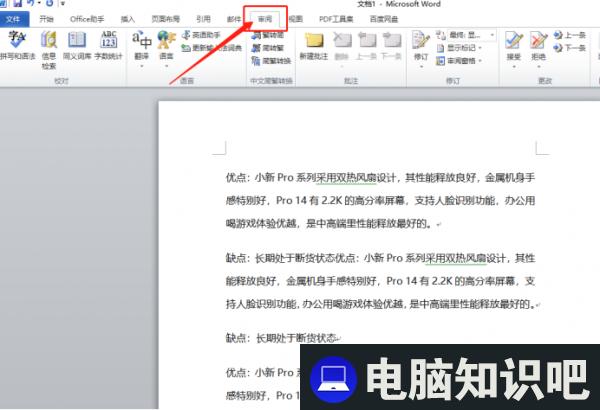Open the 语言 (Language) globe dropdown
Viewport: 600px width, 410px height.
(166, 50)
